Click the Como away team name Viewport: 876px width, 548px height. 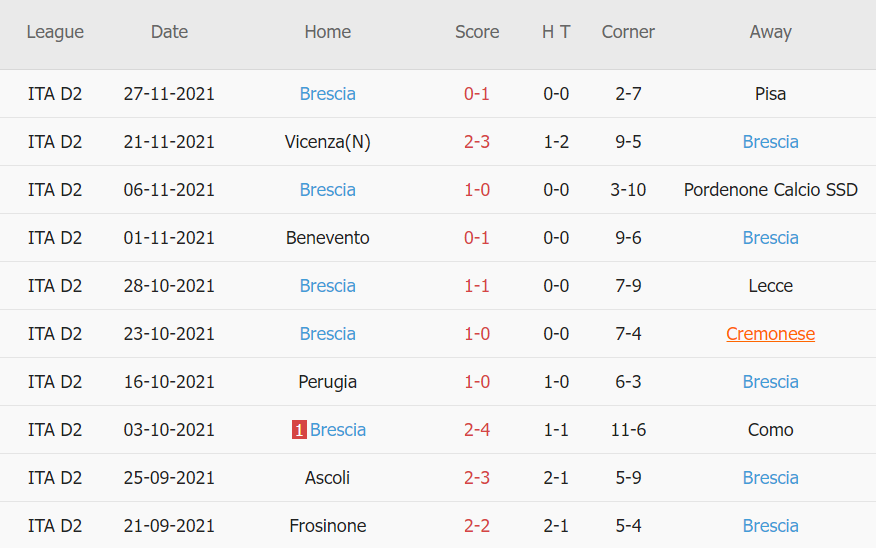click(x=770, y=430)
